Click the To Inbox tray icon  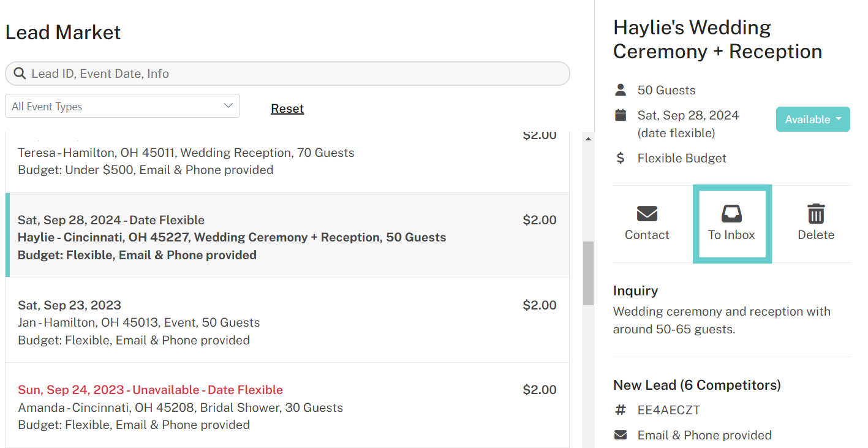[731, 213]
